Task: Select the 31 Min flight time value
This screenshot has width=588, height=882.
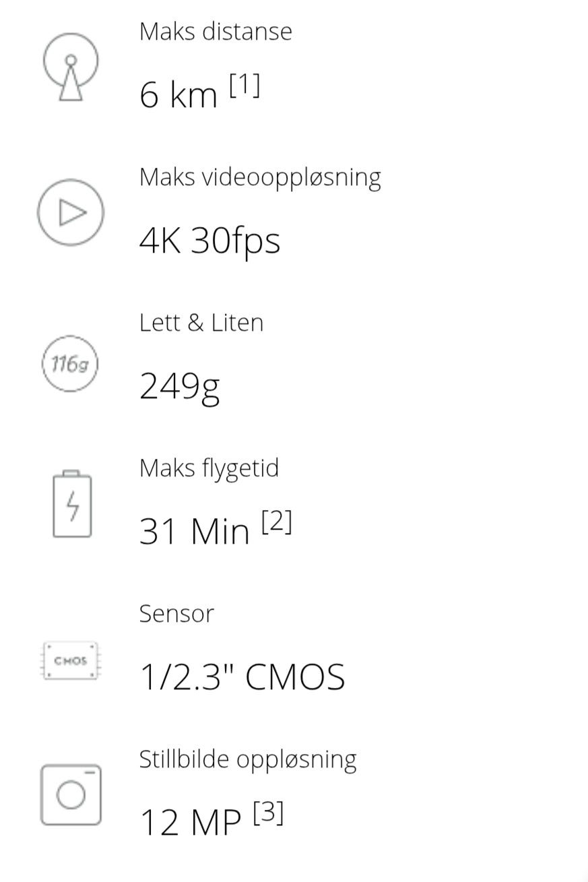Action: pos(194,531)
